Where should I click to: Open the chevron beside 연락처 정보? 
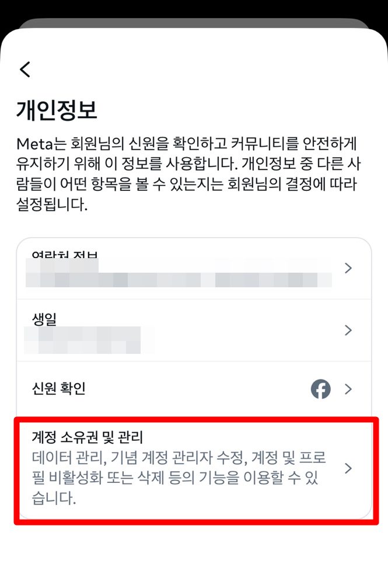point(348,268)
